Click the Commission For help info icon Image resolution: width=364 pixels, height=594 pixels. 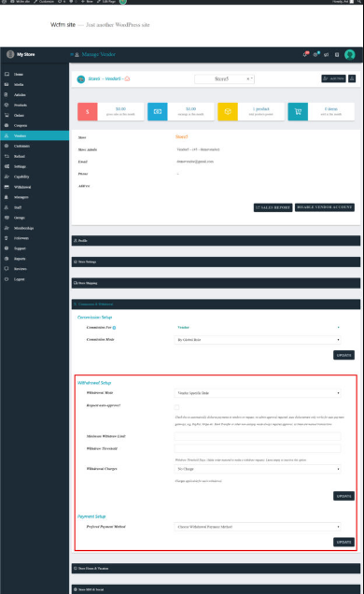pos(114,328)
